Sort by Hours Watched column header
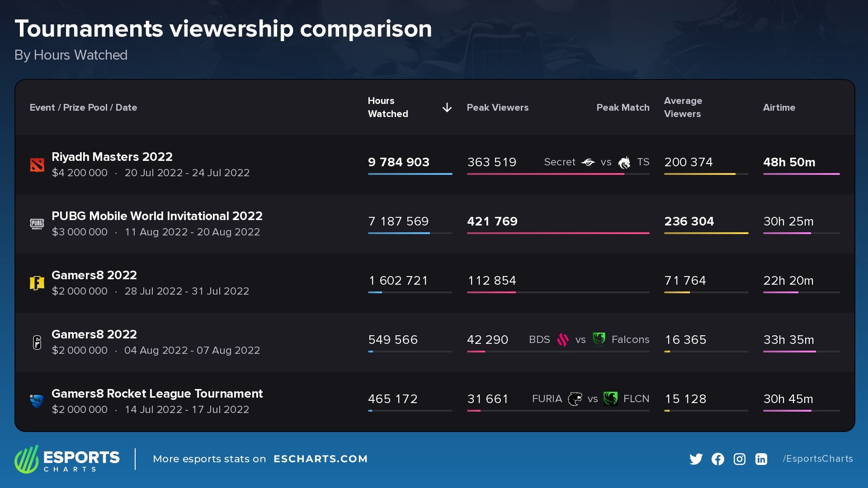Image resolution: width=868 pixels, height=488 pixels. pos(388,108)
